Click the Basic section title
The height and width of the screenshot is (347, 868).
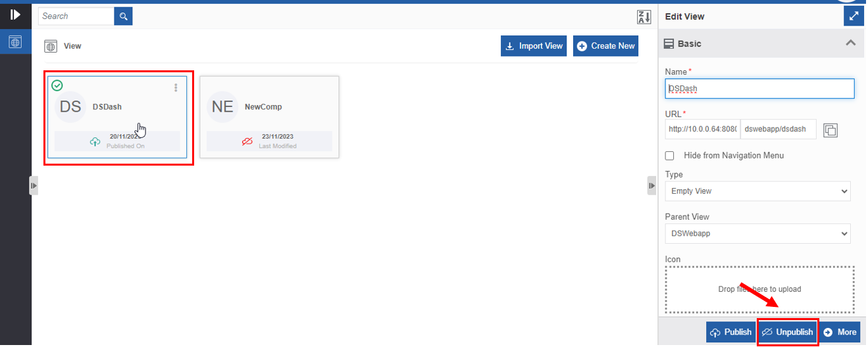point(690,43)
